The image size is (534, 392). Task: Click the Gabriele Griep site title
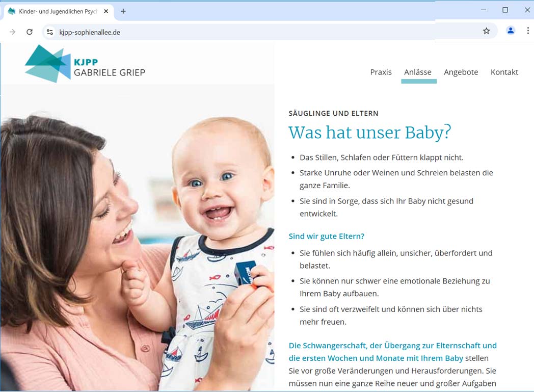(x=110, y=72)
